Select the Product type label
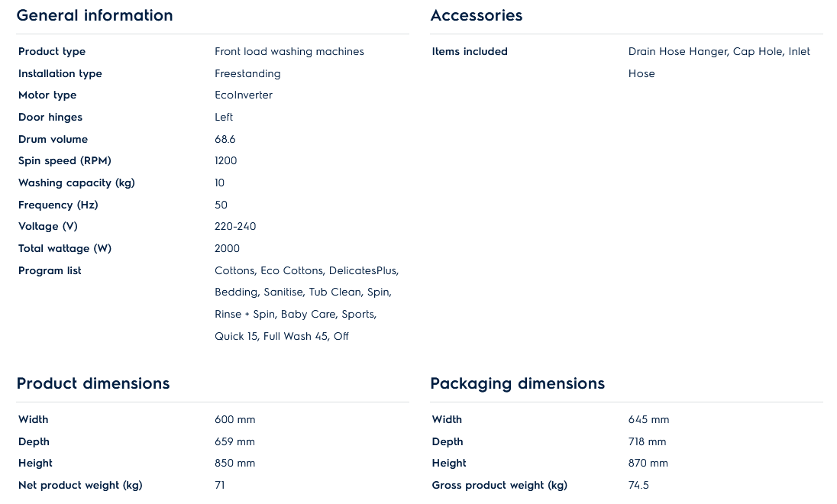The image size is (837, 504). point(52,52)
